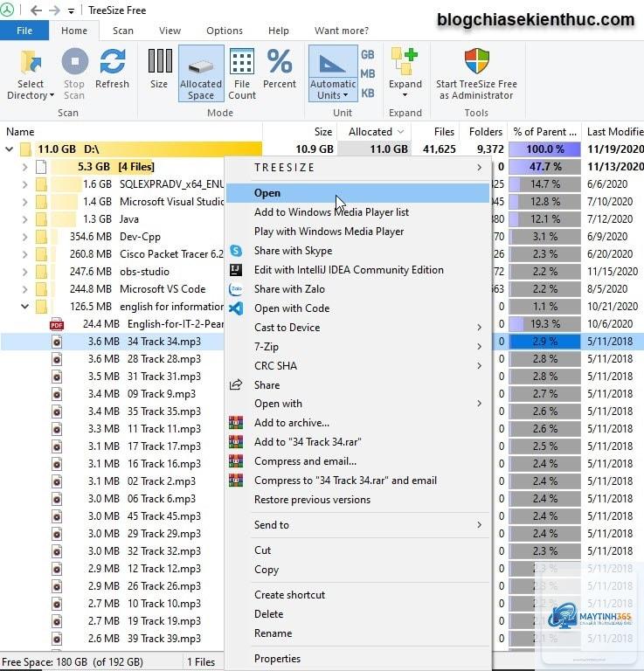Image resolution: width=644 pixels, height=671 pixels.
Task: Sort by the Folders column header
Action: point(483,131)
